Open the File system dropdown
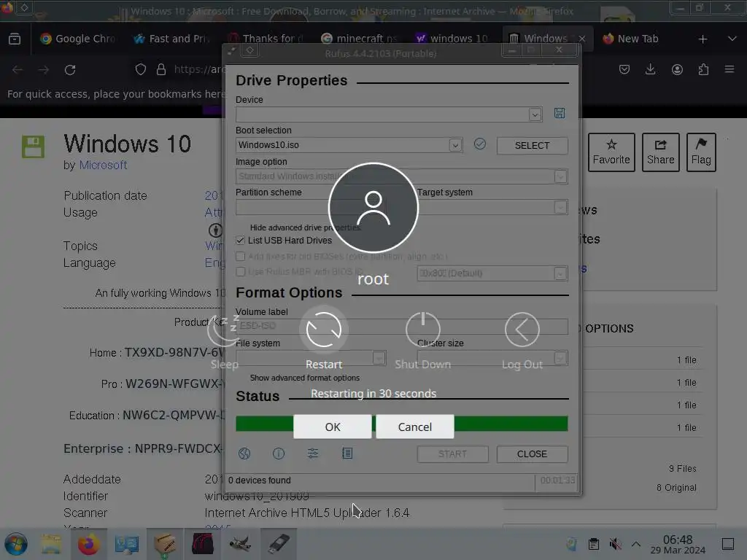Image resolution: width=747 pixels, height=560 pixels. point(379,358)
